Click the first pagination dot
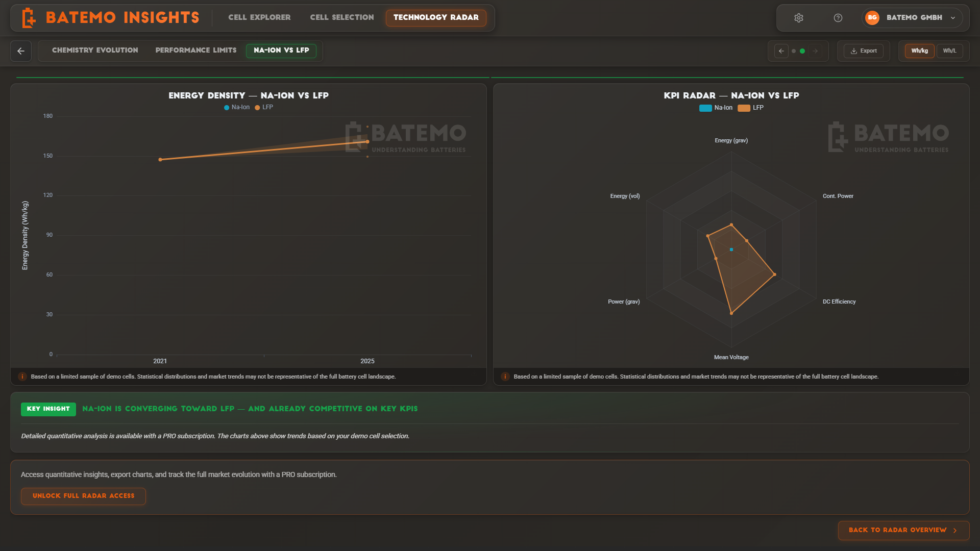Viewport: 980px width, 551px height. tap(793, 51)
